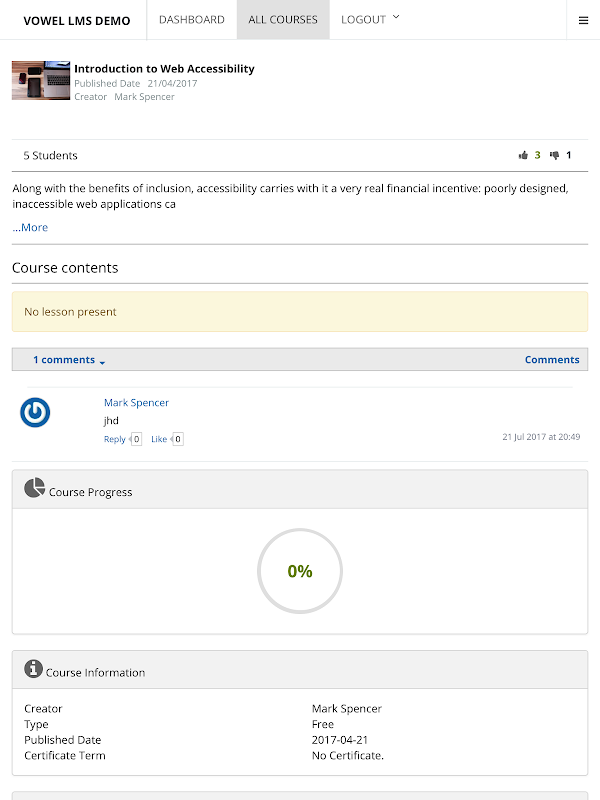Click the Course Information info icon
The image size is (600, 800).
coord(34,669)
